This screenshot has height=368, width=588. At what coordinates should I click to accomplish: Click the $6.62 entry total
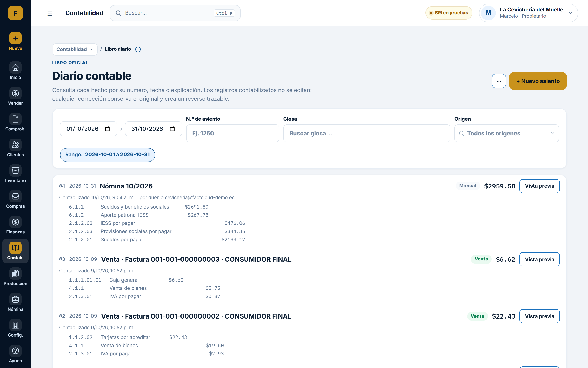point(505,259)
